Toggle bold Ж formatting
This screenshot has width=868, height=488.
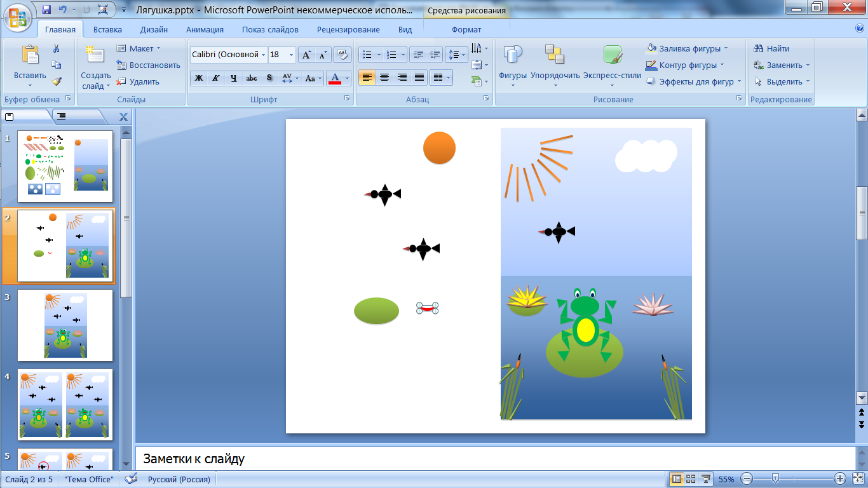click(x=199, y=78)
